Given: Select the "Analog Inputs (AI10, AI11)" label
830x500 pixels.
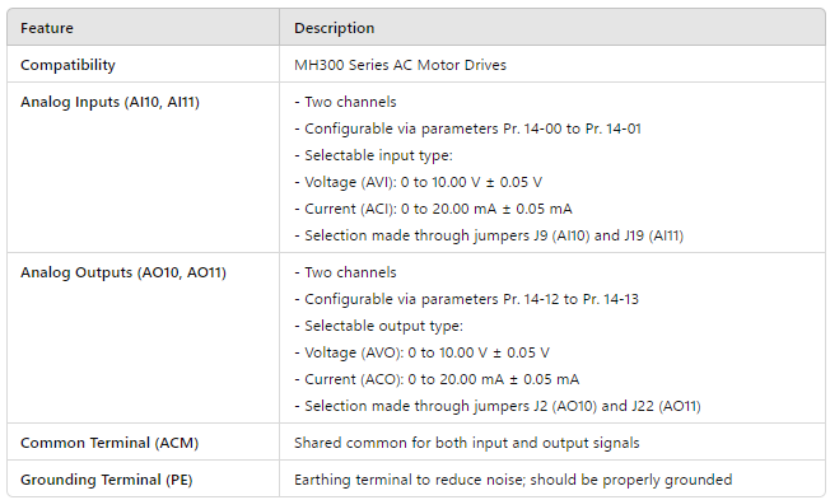Looking at the screenshot, I should (x=110, y=102).
